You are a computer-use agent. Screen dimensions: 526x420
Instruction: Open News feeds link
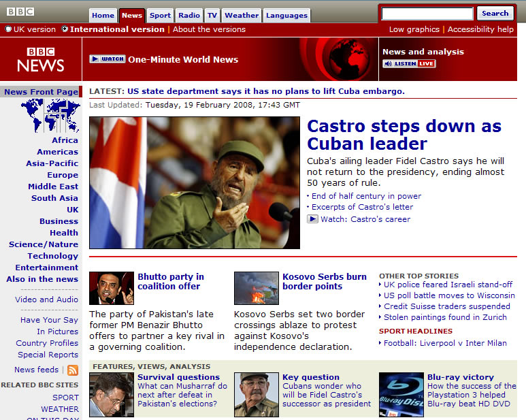(36, 370)
